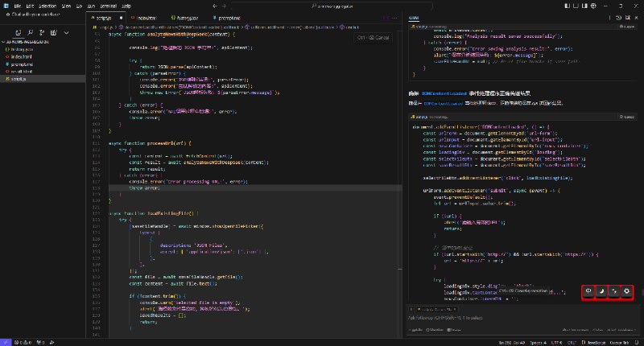Toggle the primary sidebar layout icon
This screenshot has width=644, height=346.
click(x=568, y=6)
